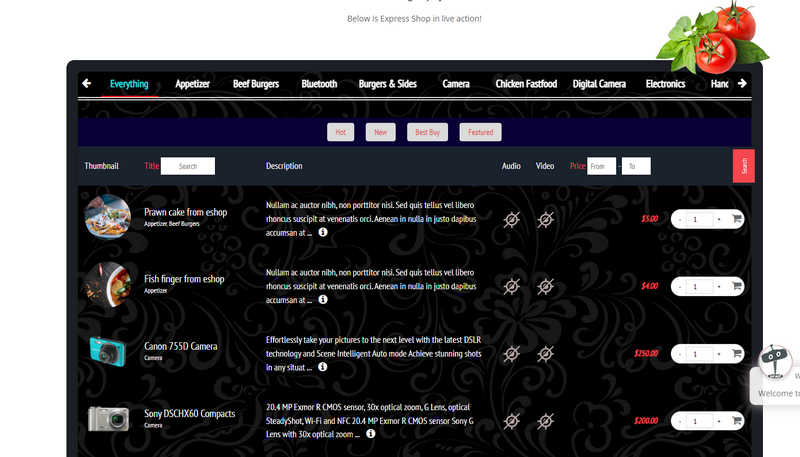Screen dimensions: 800x457
Task: Decrease quantity for Prawn cake
Action: click(680, 219)
